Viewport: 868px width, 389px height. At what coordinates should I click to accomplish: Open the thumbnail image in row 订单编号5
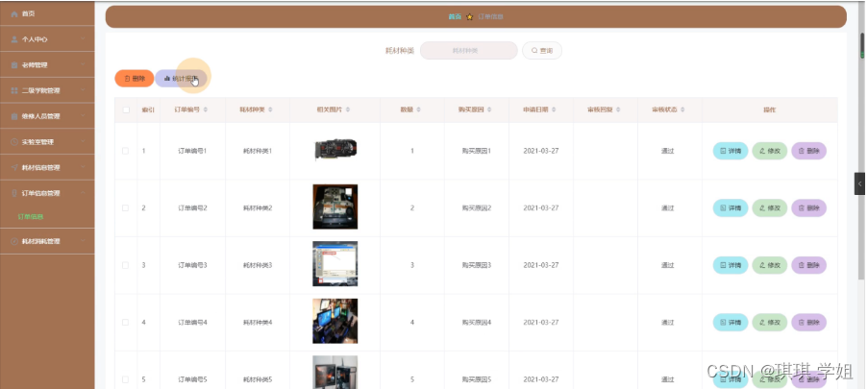pos(335,373)
